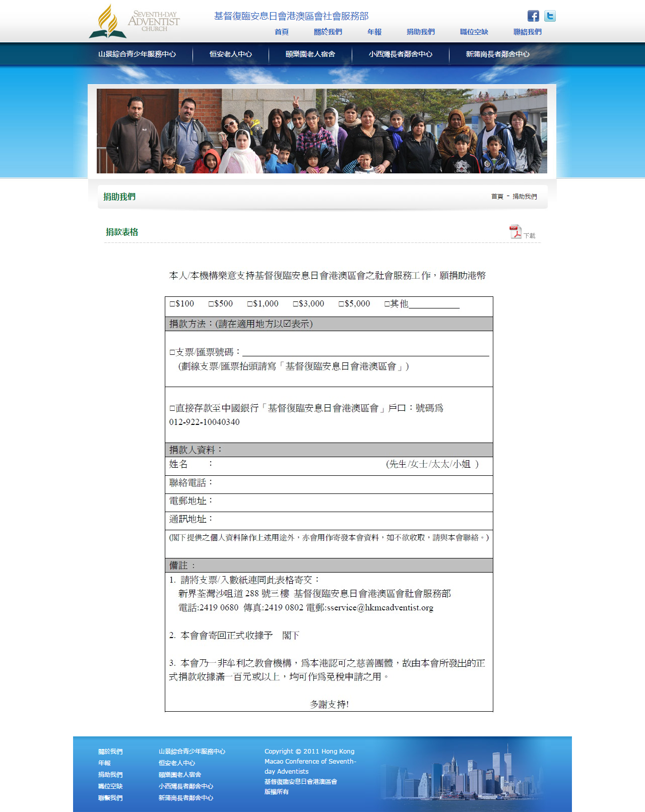Open 新蒲崗長者鄰舍中心 tab

498,54
